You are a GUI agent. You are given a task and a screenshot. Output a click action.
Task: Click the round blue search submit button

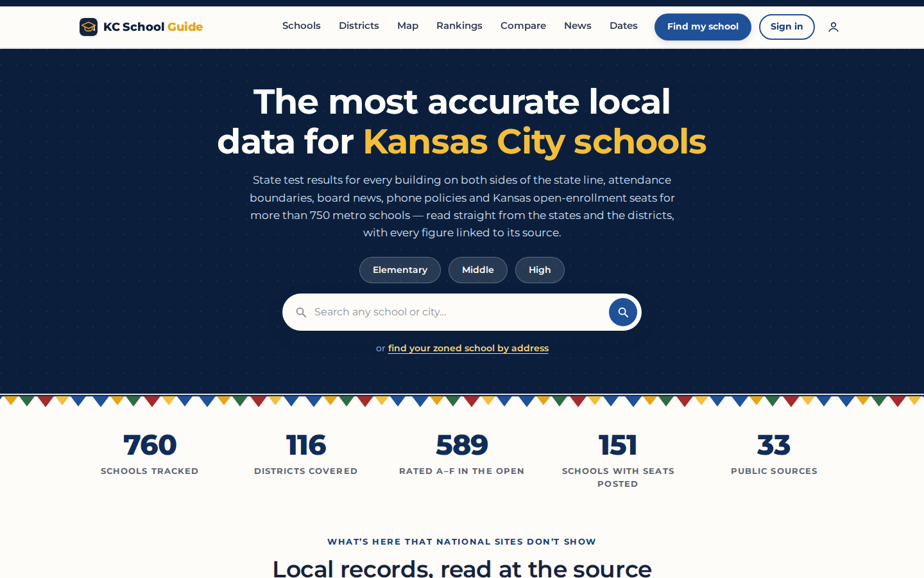click(623, 312)
